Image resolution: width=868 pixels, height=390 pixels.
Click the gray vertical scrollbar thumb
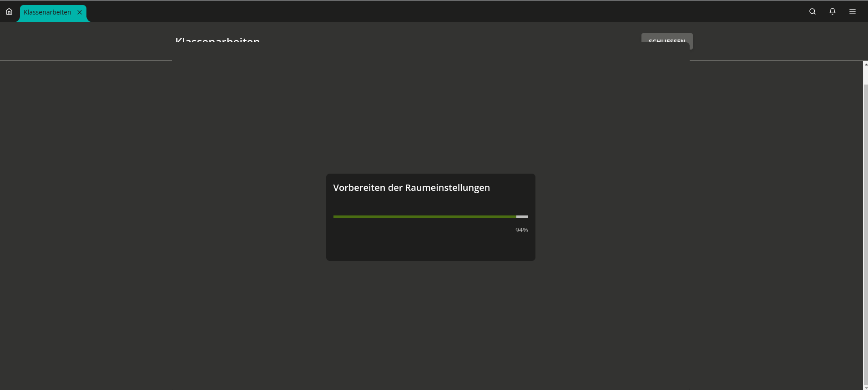click(865, 227)
